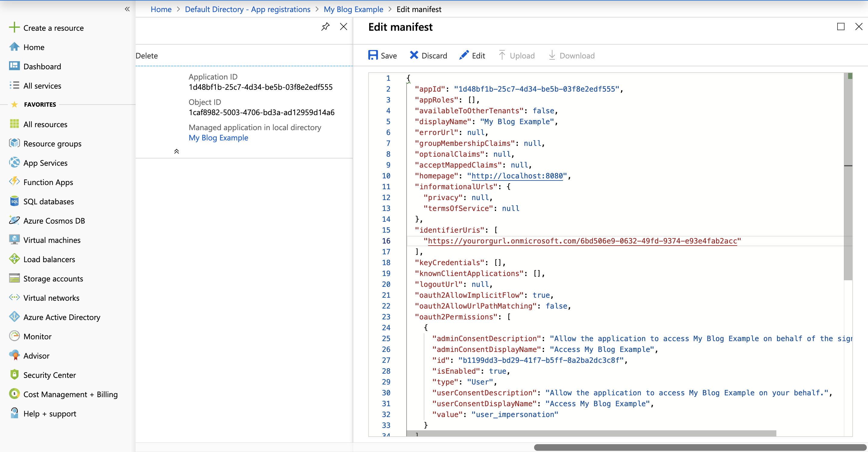The image size is (868, 452).
Task: Collapse the essentials info panel
Action: [177, 151]
